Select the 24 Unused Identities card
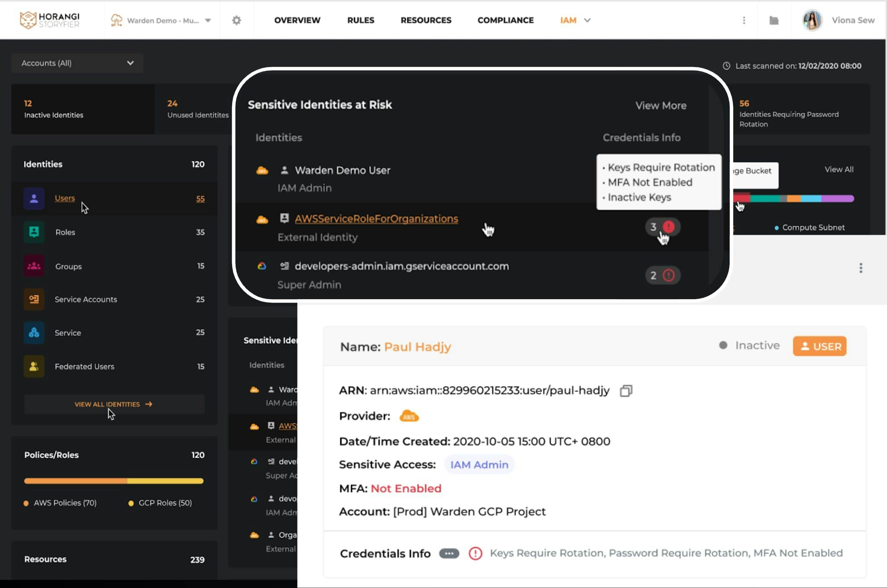 point(195,109)
